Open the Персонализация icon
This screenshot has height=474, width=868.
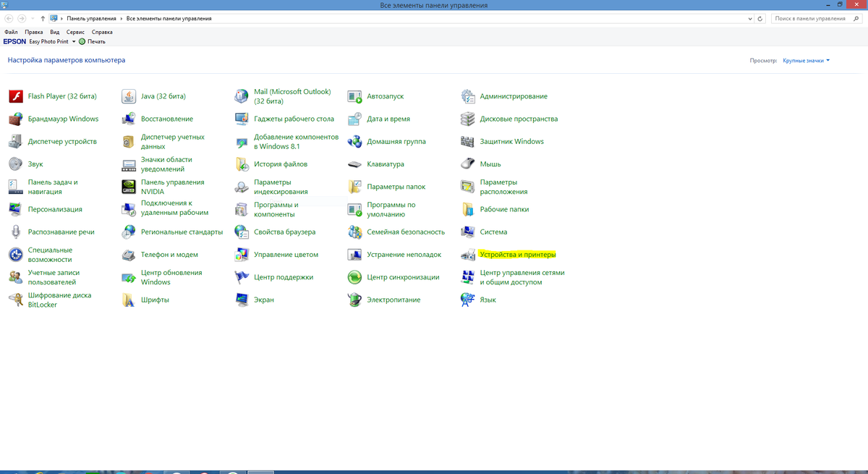16,209
